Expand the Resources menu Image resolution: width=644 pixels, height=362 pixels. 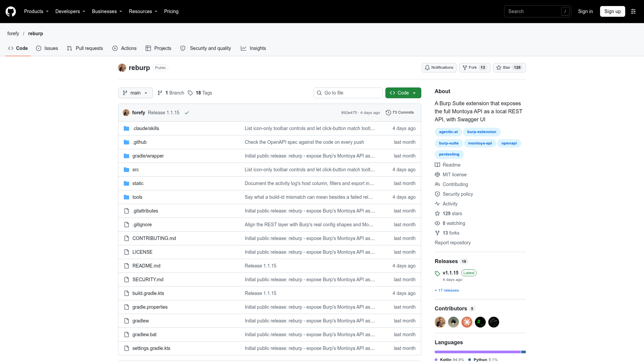pyautogui.click(x=143, y=11)
